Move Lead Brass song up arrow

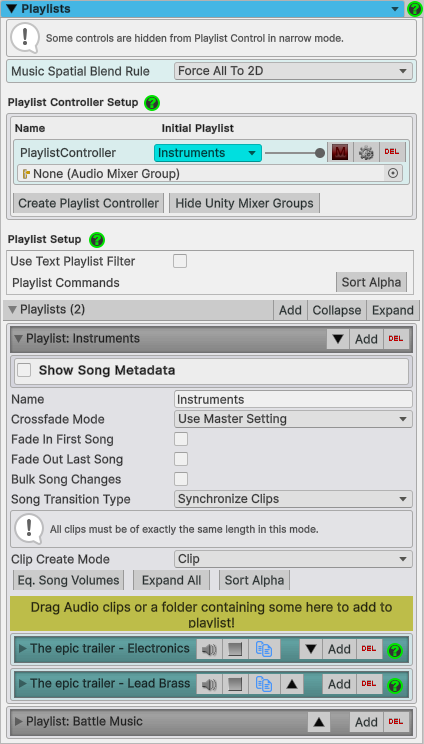(x=292, y=684)
